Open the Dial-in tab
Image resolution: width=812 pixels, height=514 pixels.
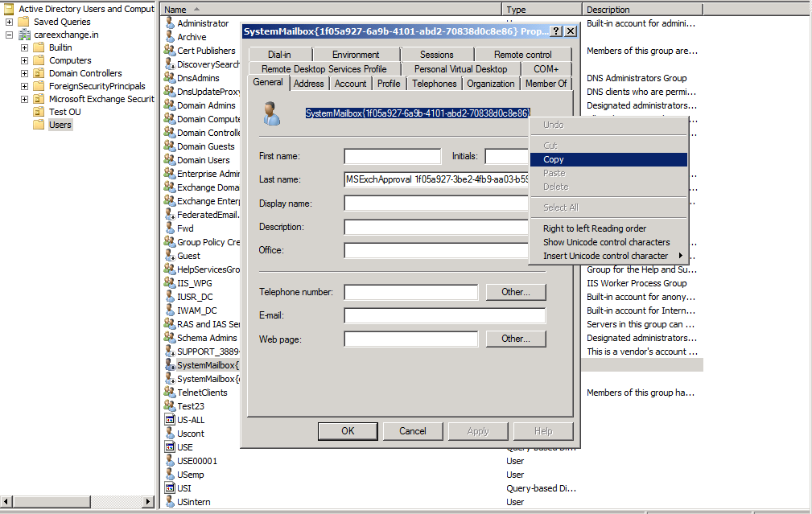pos(279,55)
